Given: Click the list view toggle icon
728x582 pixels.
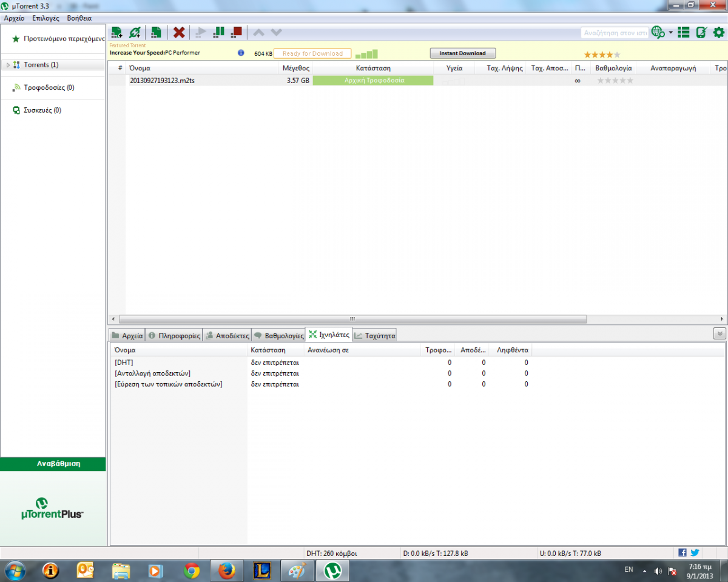Looking at the screenshot, I should (684, 32).
